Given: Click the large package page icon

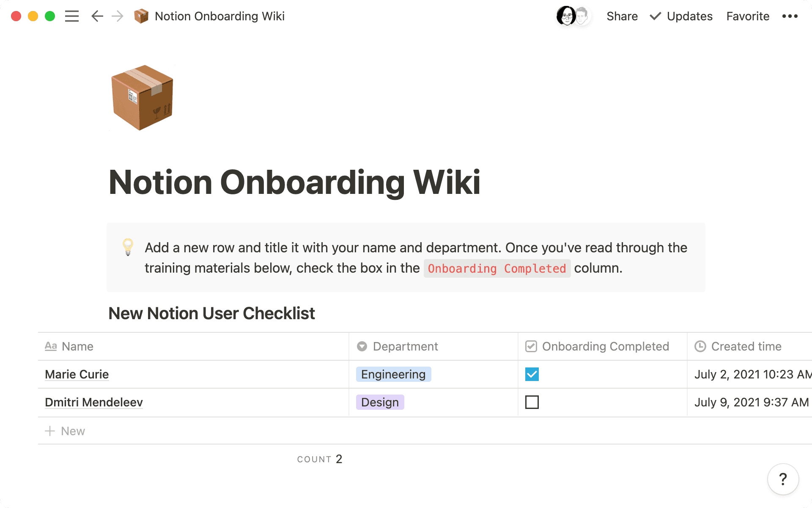Looking at the screenshot, I should (142, 97).
